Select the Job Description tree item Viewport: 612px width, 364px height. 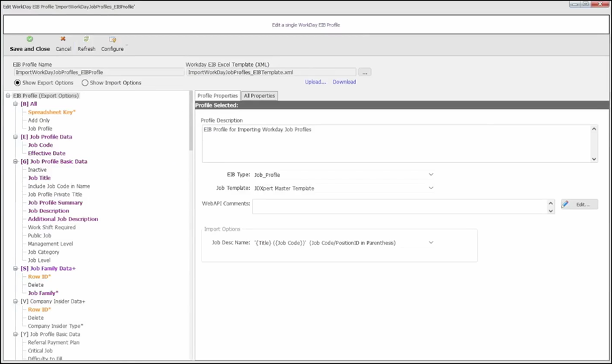click(x=48, y=211)
